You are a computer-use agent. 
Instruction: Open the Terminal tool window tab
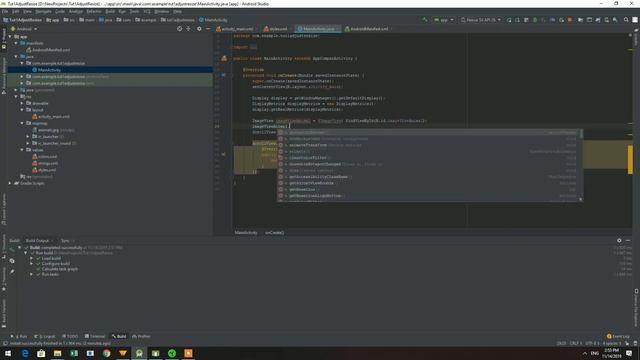point(95,336)
